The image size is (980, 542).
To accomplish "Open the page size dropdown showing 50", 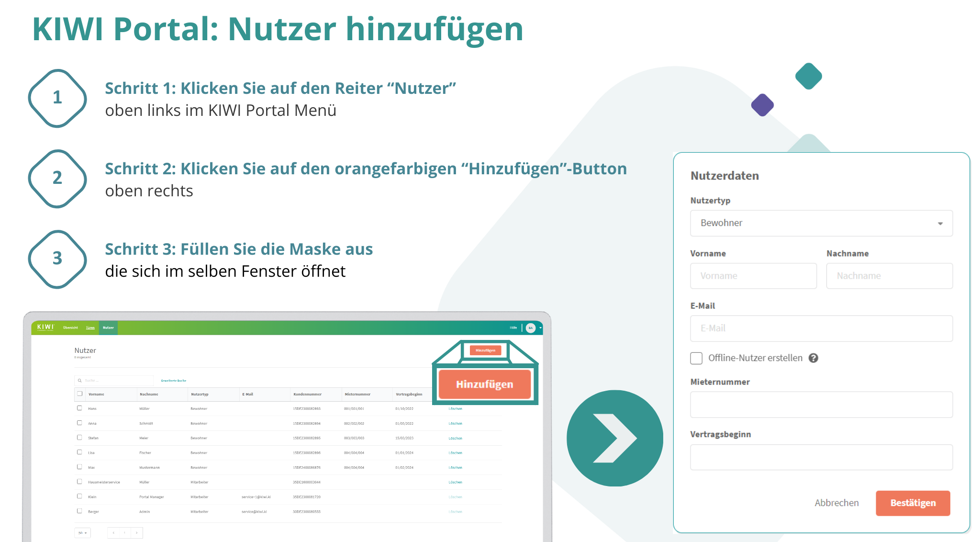I will click(x=82, y=532).
